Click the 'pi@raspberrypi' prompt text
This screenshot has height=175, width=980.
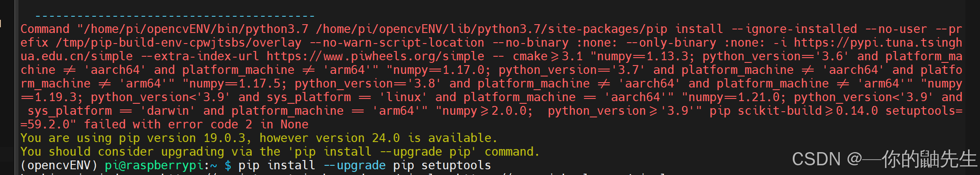tap(154, 165)
